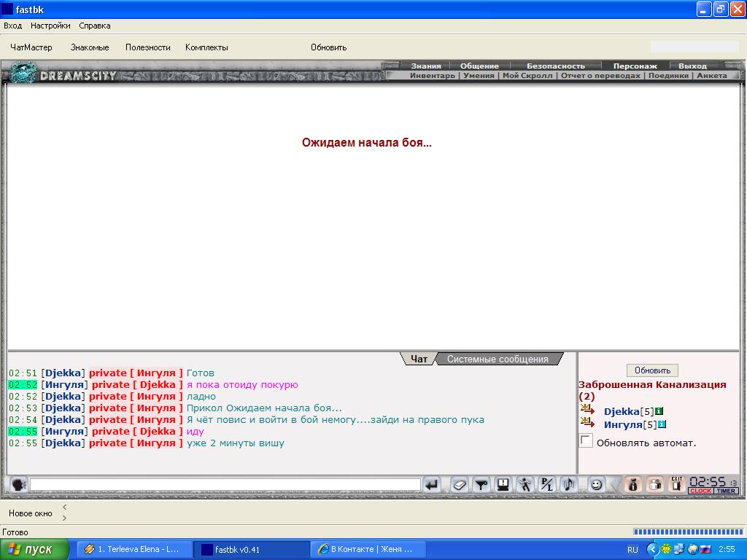Click the private-message arrow icon beside Ингуля
Viewport: 747px width, 560px height.
click(588, 422)
